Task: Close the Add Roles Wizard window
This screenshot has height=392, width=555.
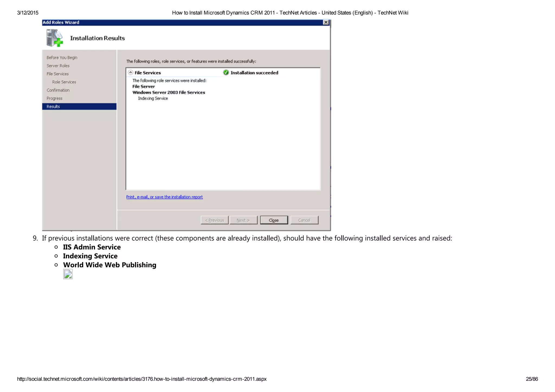Action: pyautogui.click(x=326, y=22)
